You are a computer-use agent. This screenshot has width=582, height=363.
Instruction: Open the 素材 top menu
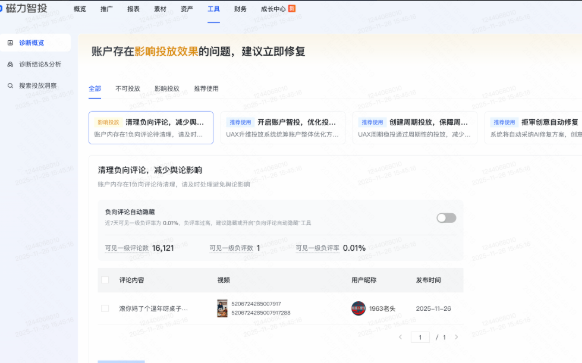(x=160, y=9)
